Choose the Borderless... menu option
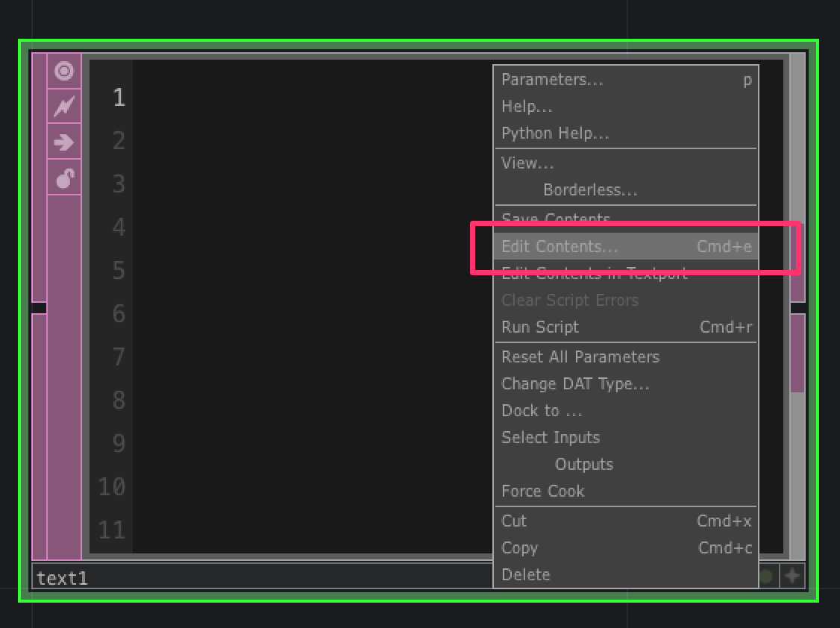840x628 pixels. click(x=625, y=190)
